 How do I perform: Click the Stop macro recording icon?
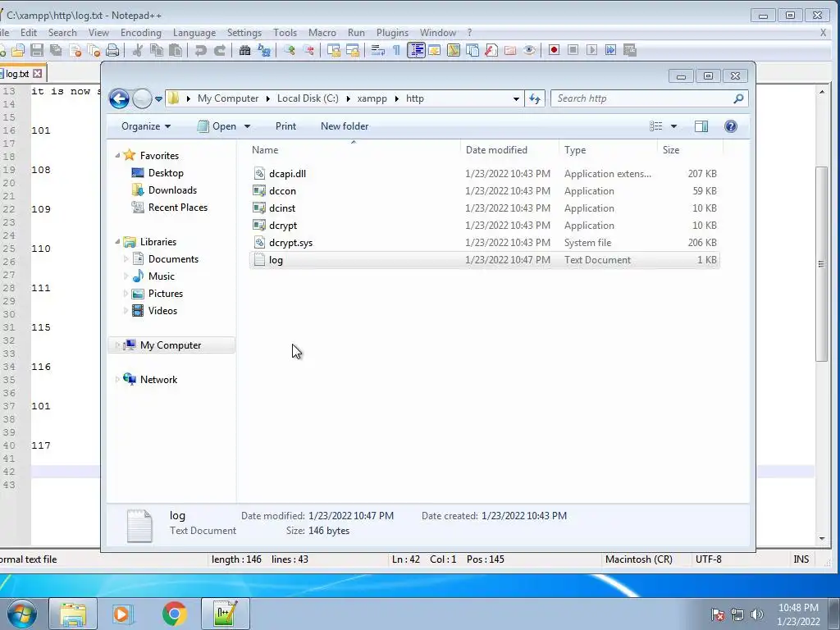(x=573, y=50)
